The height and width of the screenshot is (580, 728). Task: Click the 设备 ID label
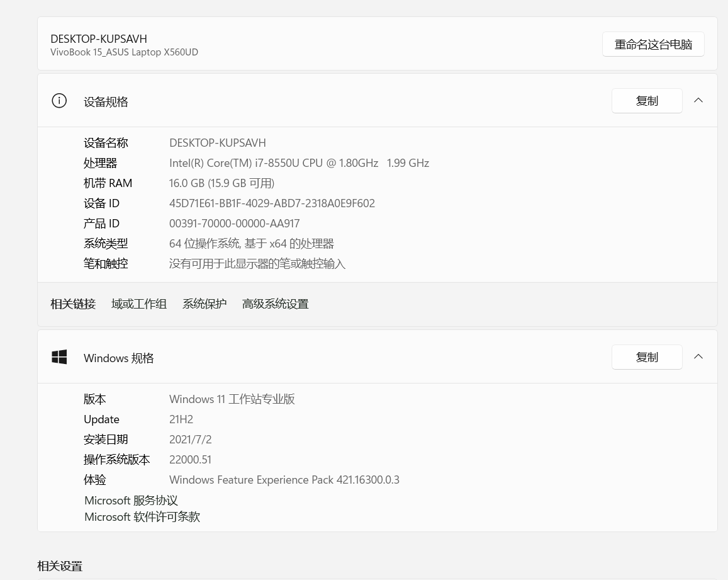(x=102, y=203)
